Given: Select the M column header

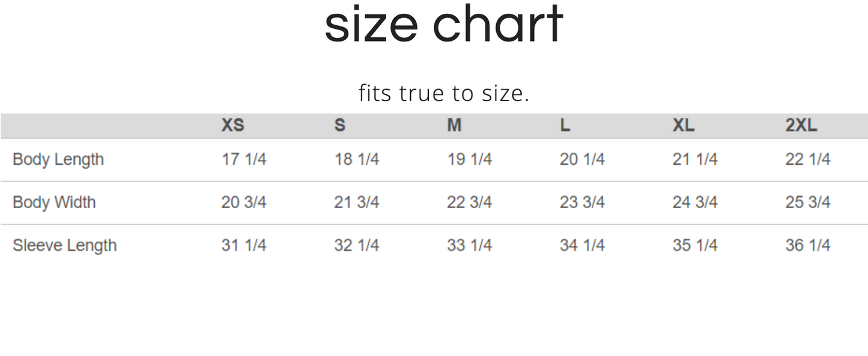Looking at the screenshot, I should pos(454,126).
